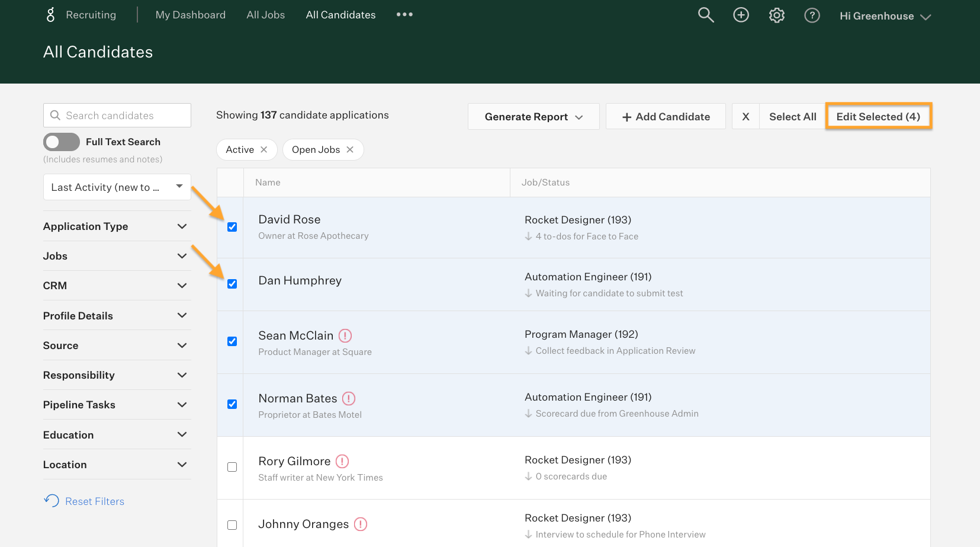This screenshot has height=547, width=980.
Task: Click the Reset Filters link
Action: [95, 501]
